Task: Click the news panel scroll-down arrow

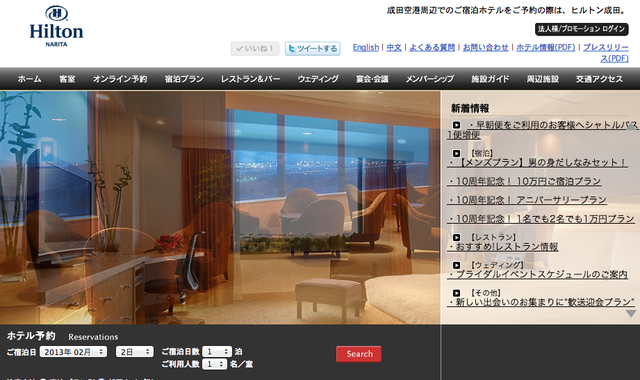Action: [631, 313]
